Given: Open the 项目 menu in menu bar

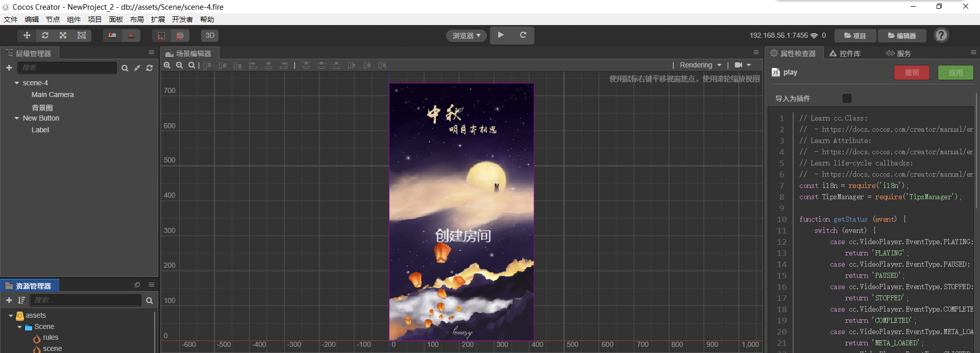Looking at the screenshot, I should pyautogui.click(x=95, y=19).
